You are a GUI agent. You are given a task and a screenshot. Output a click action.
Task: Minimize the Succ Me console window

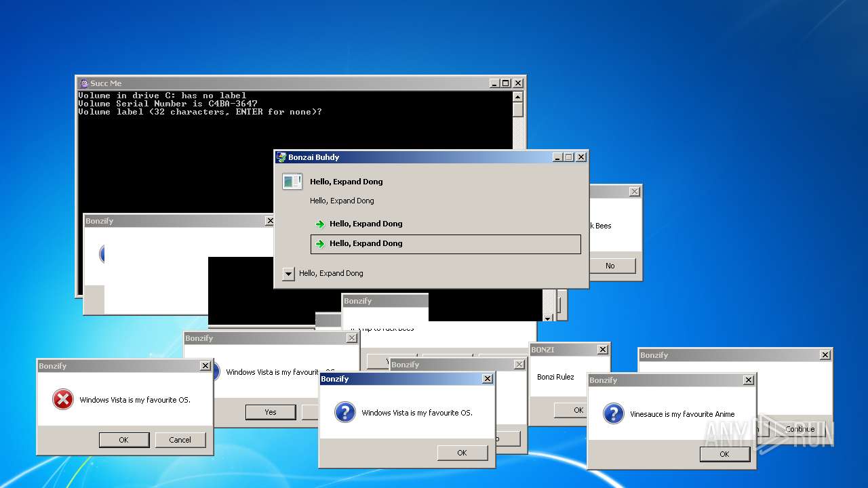(494, 83)
